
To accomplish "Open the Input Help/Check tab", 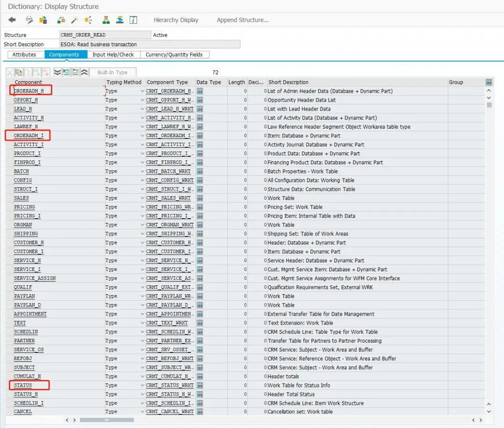I will pyautogui.click(x=113, y=55).
